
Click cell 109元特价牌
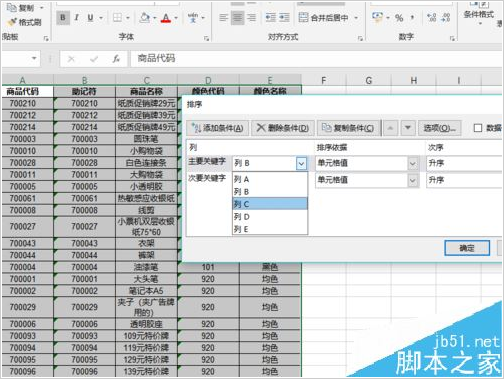(146, 336)
